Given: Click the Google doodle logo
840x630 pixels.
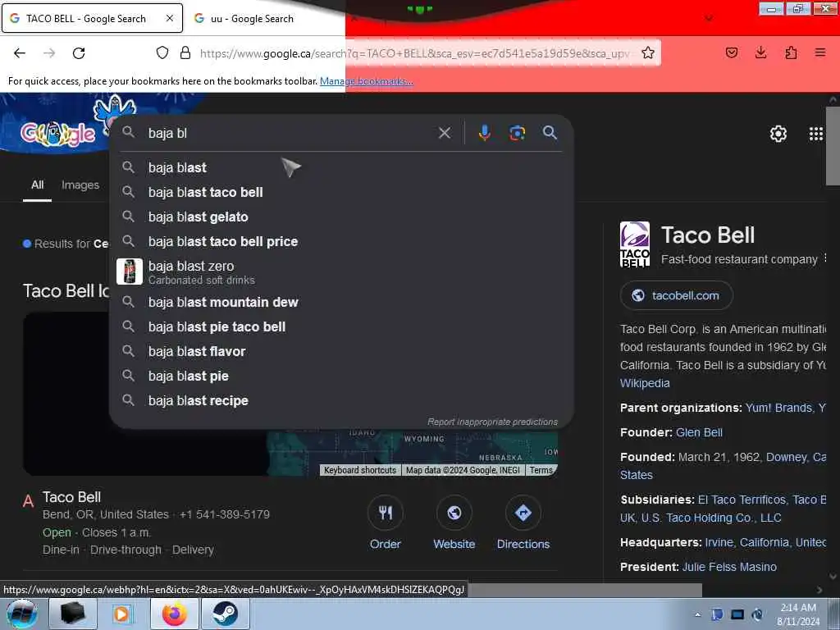Looking at the screenshot, I should (58, 133).
